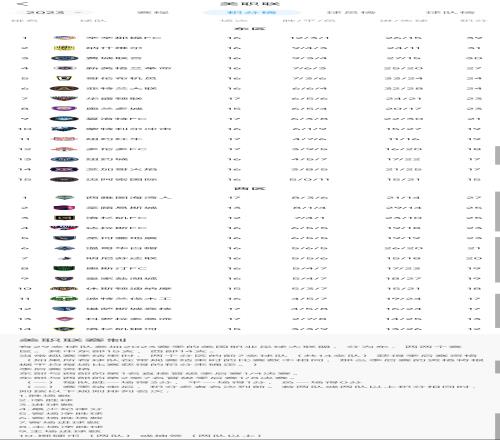Open the 辛辛那提FC team name link

124,38
